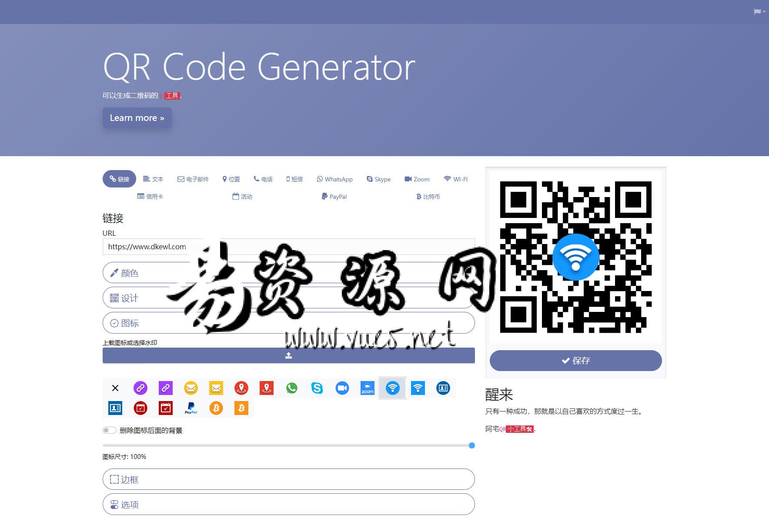This screenshot has width=769, height=532.
Task: Switch to the Skype tab
Action: coord(378,179)
